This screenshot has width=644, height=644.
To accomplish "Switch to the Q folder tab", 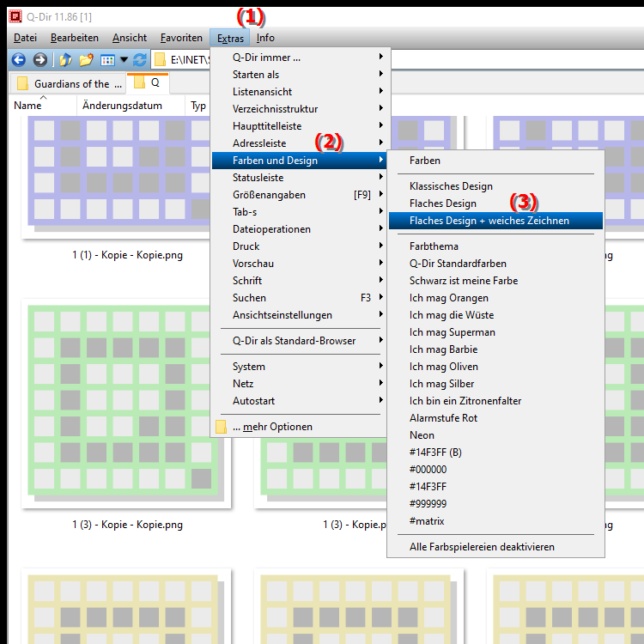I will point(148,83).
